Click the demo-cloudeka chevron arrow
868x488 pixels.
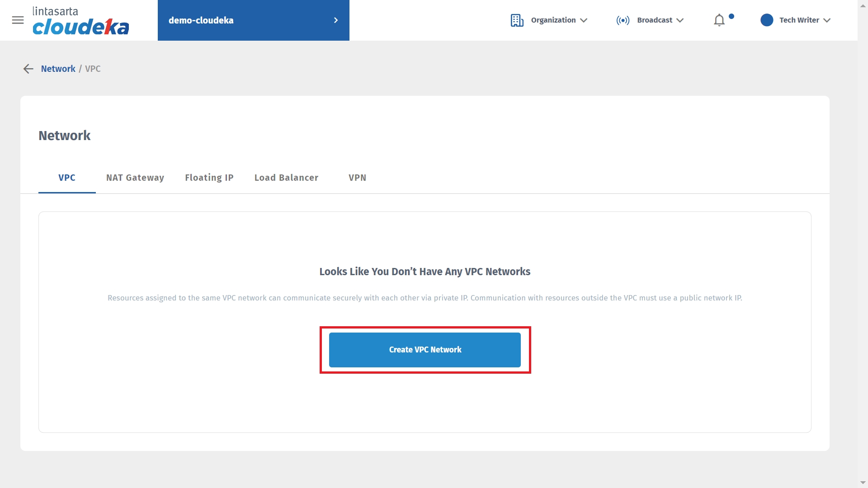335,20
